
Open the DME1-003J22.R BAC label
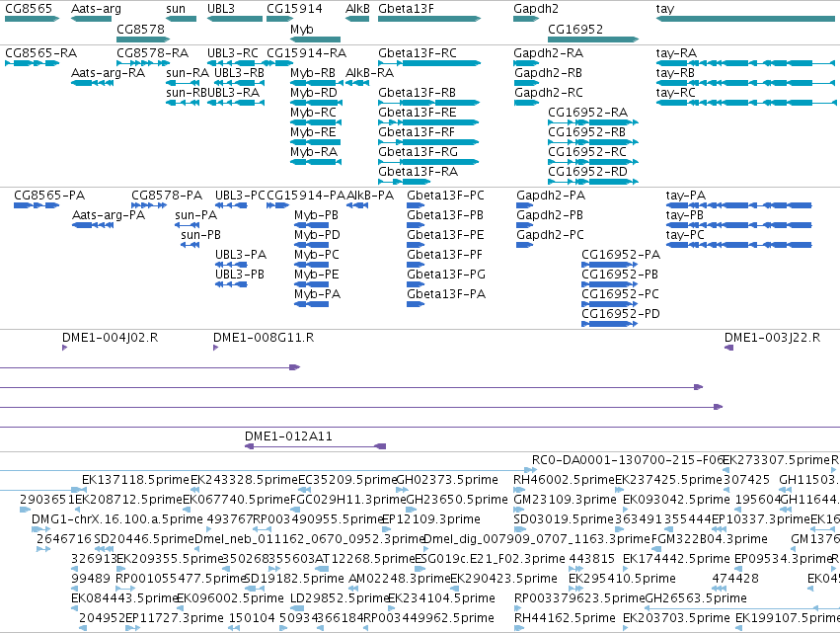pos(773,338)
